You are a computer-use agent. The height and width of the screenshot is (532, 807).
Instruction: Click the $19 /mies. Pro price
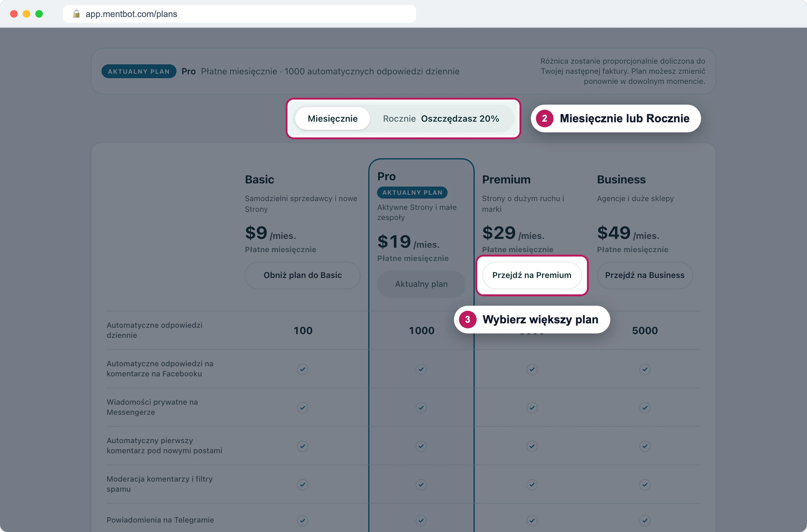[x=408, y=242]
